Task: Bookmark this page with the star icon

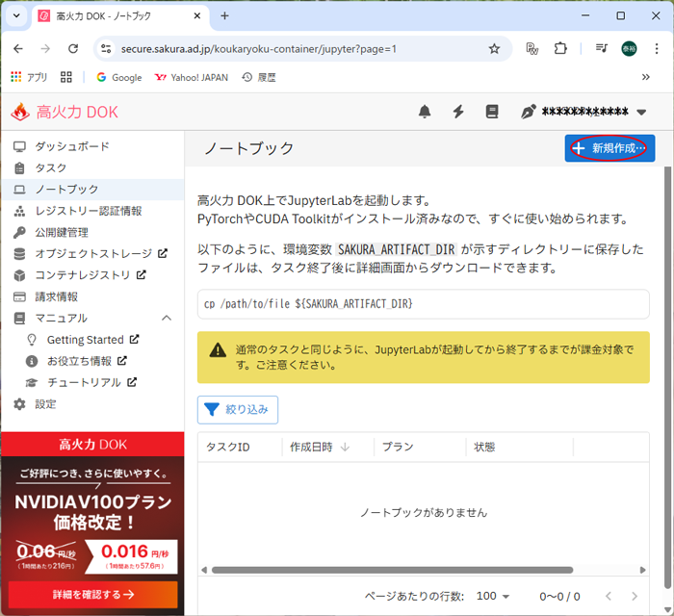Action: tap(494, 49)
